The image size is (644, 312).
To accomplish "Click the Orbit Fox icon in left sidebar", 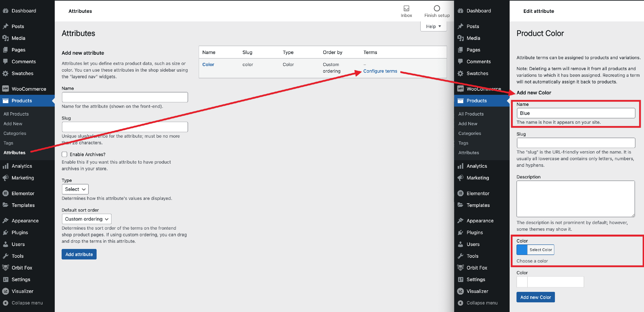I will coord(6,268).
